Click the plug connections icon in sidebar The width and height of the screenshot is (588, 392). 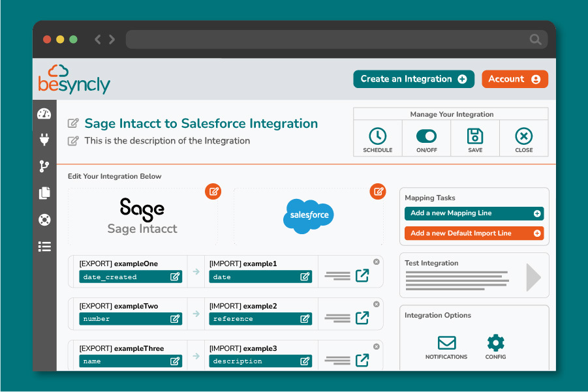click(44, 139)
